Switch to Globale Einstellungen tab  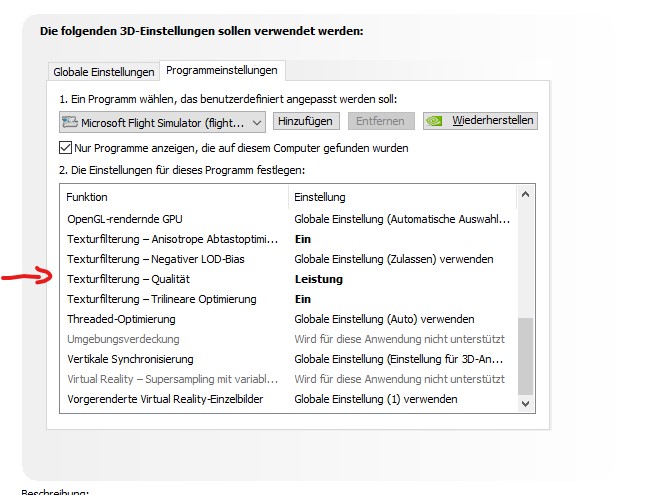tap(104, 72)
